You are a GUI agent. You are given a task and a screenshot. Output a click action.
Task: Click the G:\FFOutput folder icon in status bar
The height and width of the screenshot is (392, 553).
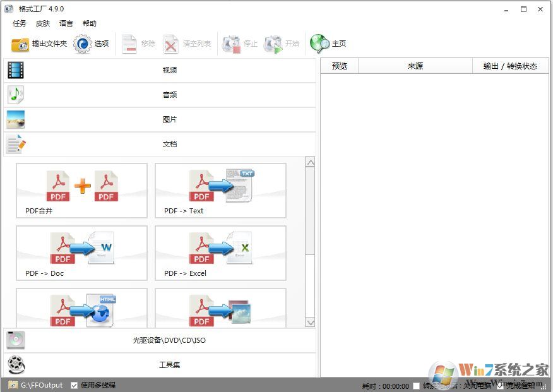click(x=13, y=384)
